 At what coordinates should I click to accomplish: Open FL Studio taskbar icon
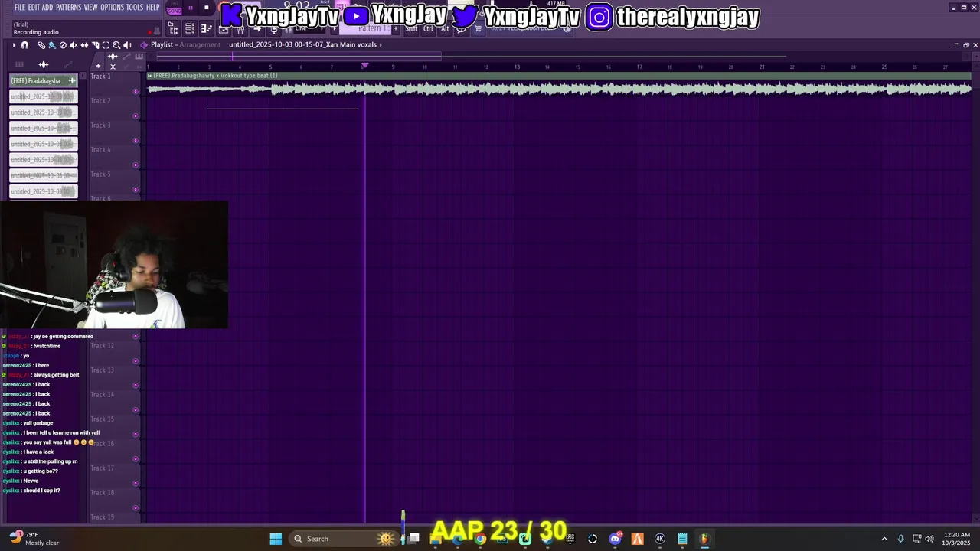pyautogui.click(x=704, y=539)
